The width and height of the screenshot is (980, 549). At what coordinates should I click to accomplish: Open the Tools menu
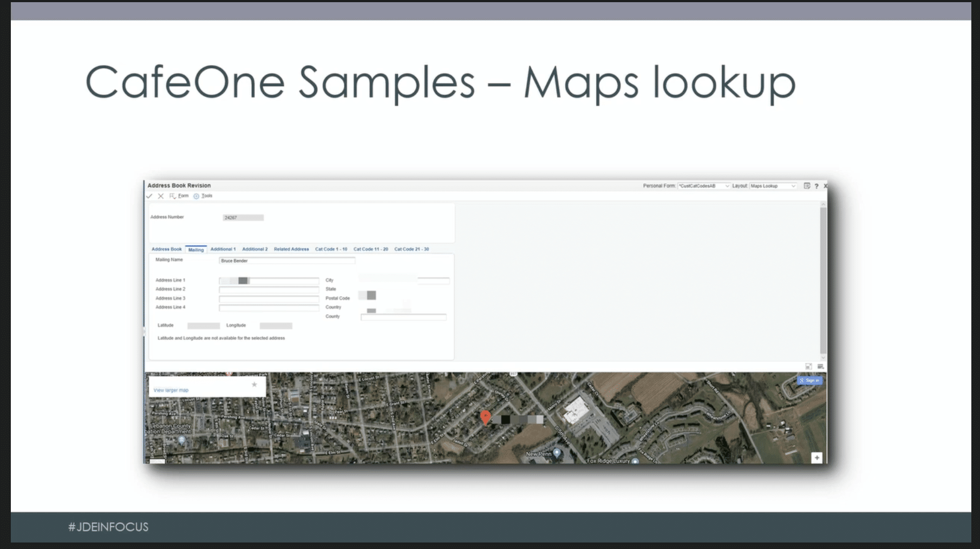coord(206,195)
